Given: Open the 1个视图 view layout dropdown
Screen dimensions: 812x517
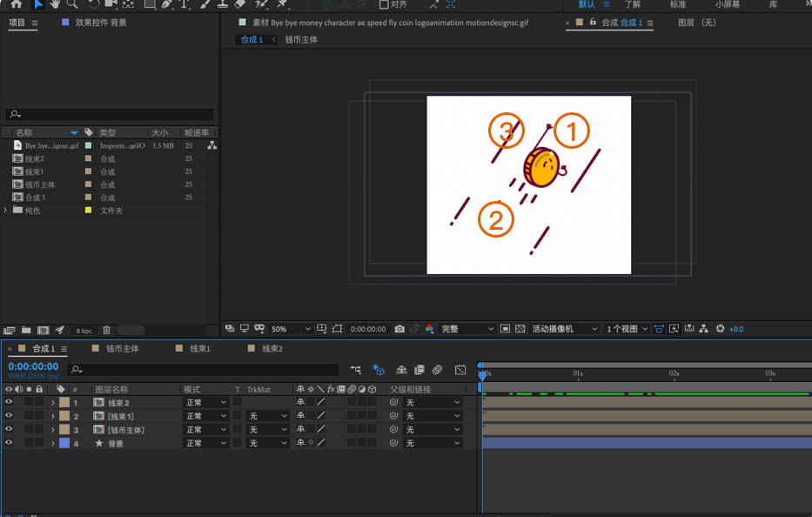Looking at the screenshot, I should [x=627, y=329].
